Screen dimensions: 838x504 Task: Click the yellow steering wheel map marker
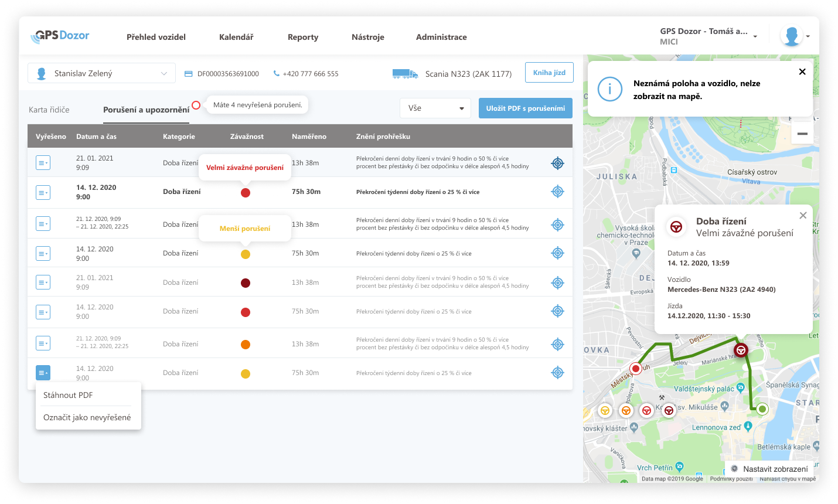605,411
